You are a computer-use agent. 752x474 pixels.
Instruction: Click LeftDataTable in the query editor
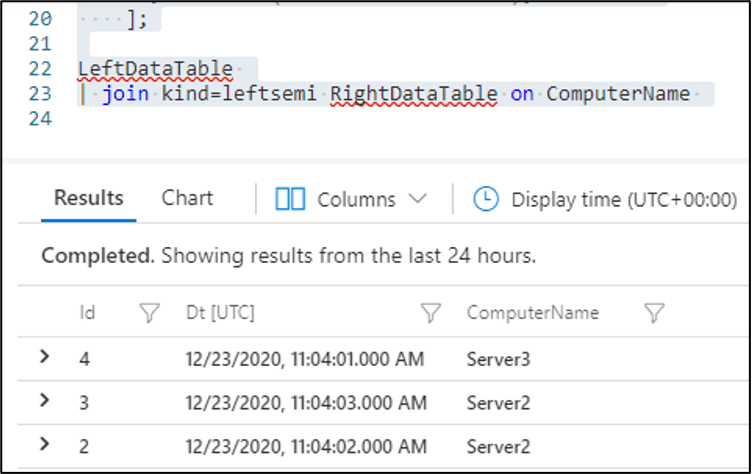[x=155, y=69]
